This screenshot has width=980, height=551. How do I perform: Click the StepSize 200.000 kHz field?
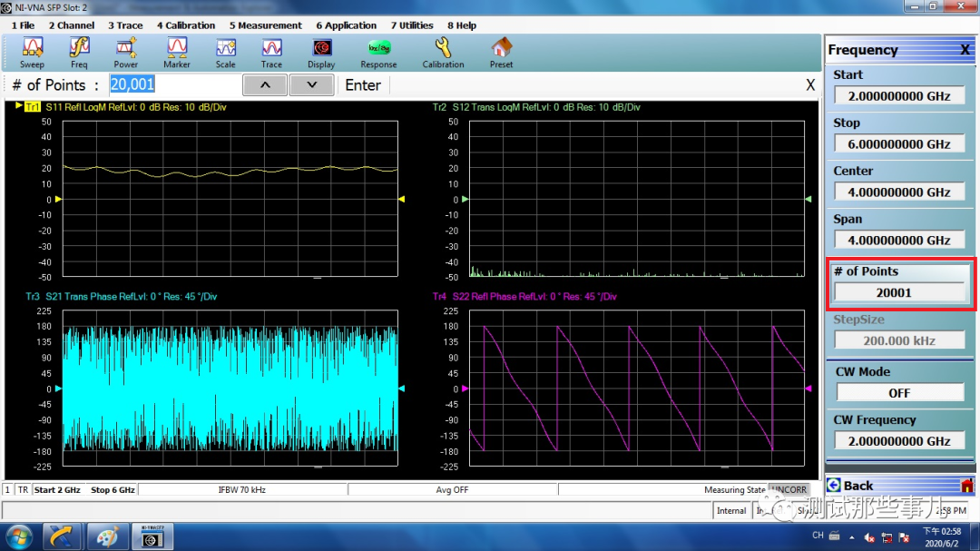(x=898, y=340)
